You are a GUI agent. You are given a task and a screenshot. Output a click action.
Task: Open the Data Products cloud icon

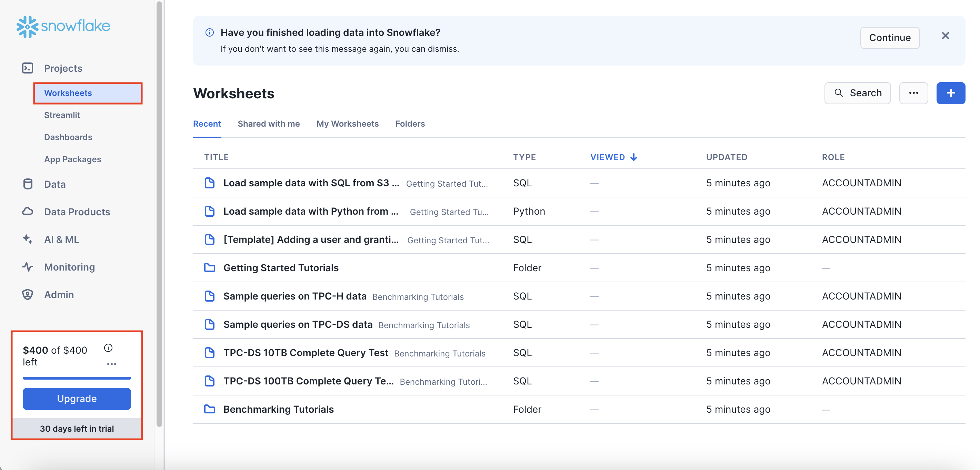pyautogui.click(x=28, y=212)
